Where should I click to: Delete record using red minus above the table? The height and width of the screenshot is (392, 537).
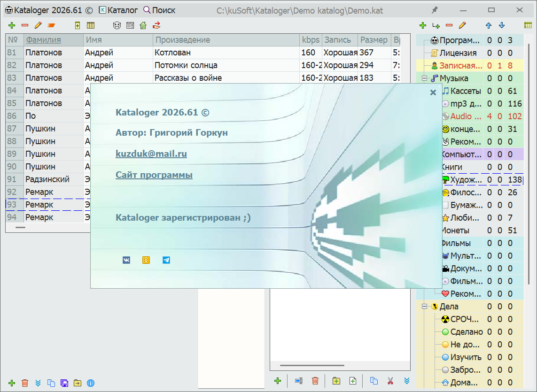click(24, 25)
